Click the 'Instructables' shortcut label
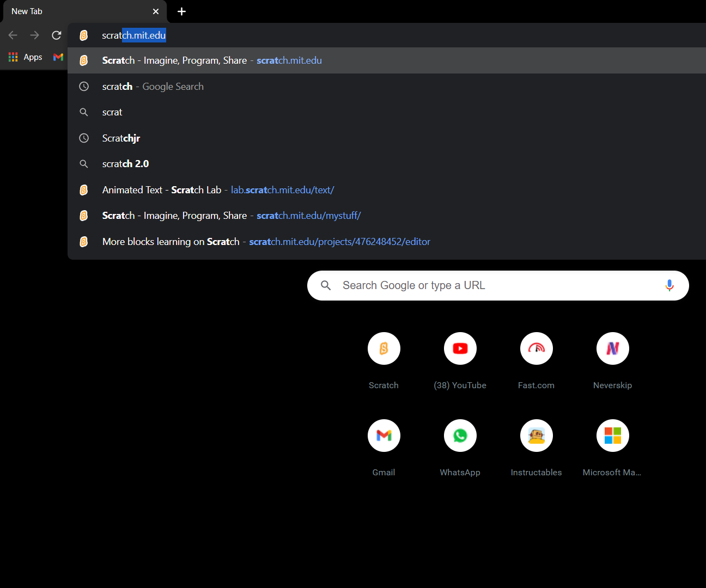This screenshot has height=588, width=706. (x=537, y=473)
